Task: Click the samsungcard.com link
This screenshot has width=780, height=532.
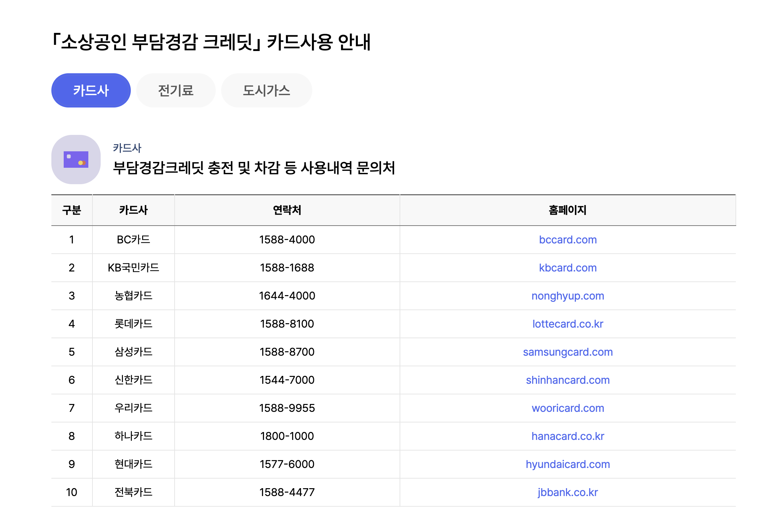Action: (x=567, y=352)
